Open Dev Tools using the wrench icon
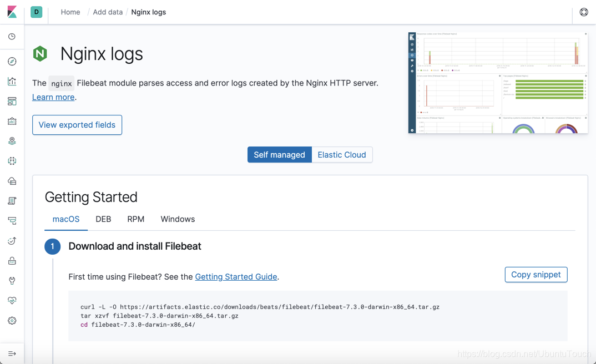Image resolution: width=596 pixels, height=364 pixels. pyautogui.click(x=12, y=280)
